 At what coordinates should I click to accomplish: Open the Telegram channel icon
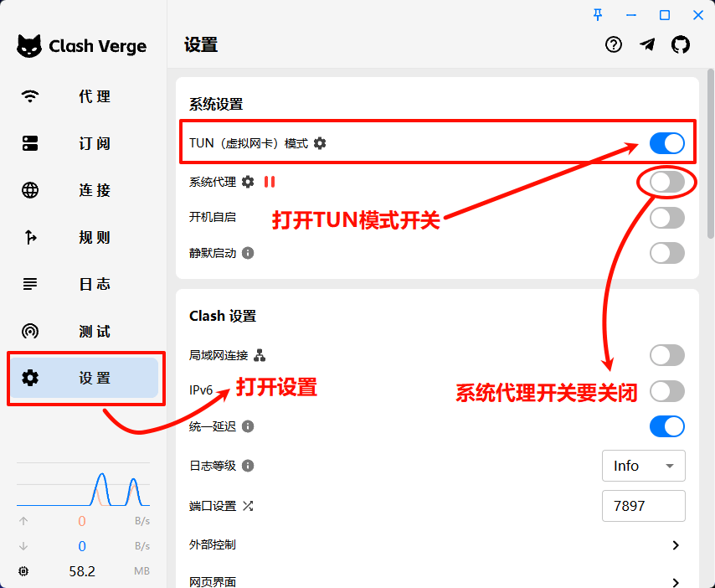point(647,44)
